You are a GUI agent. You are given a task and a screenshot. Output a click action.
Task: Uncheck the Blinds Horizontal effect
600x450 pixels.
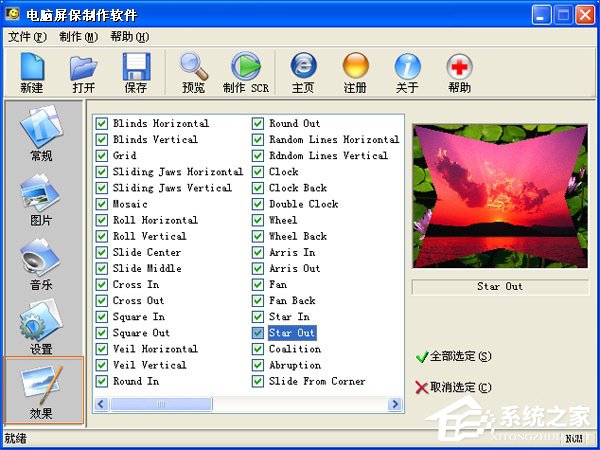click(102, 124)
